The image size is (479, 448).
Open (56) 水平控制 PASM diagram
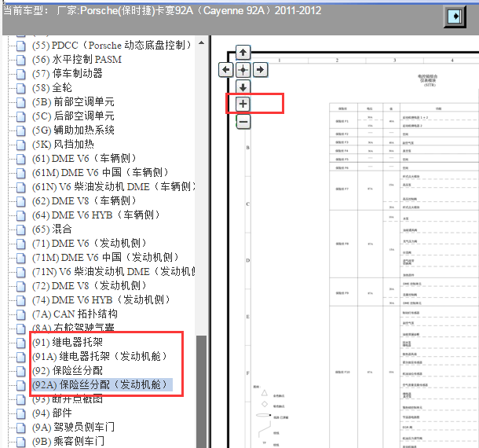pos(77,59)
